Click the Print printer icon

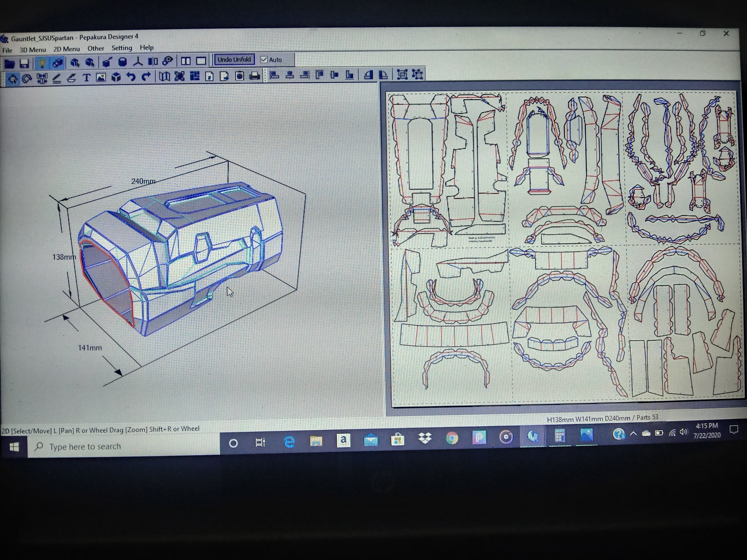click(255, 75)
